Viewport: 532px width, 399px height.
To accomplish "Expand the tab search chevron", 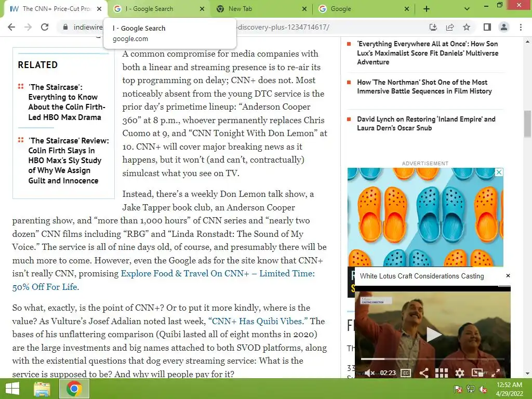I will tap(467, 9).
